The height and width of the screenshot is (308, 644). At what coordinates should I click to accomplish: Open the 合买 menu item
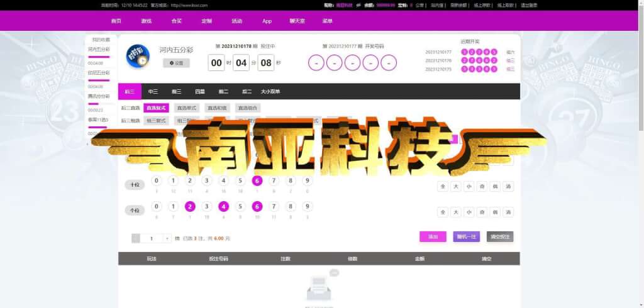pyautogui.click(x=176, y=21)
